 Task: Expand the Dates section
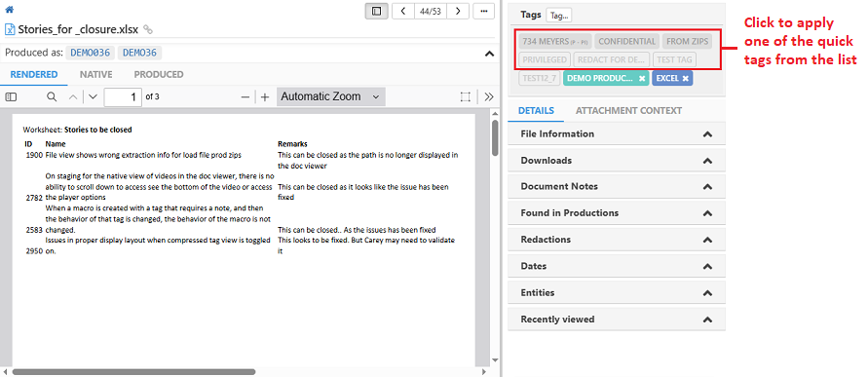pyautogui.click(x=616, y=266)
